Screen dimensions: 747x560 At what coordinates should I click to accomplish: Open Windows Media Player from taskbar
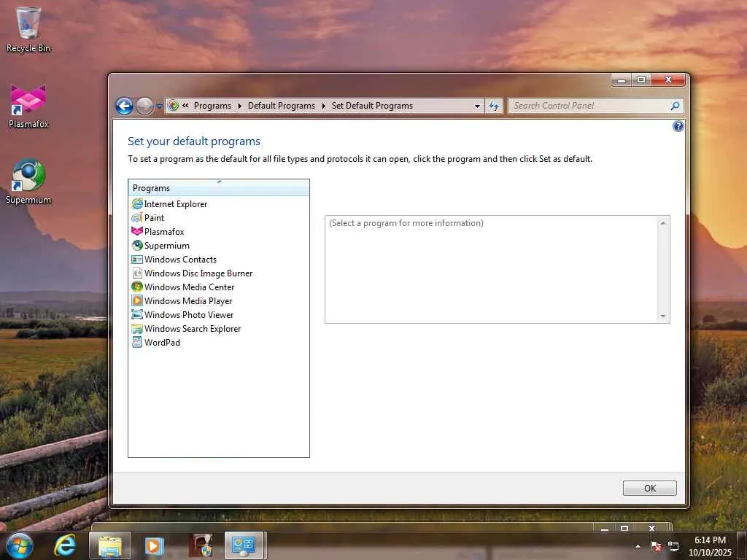click(x=154, y=545)
